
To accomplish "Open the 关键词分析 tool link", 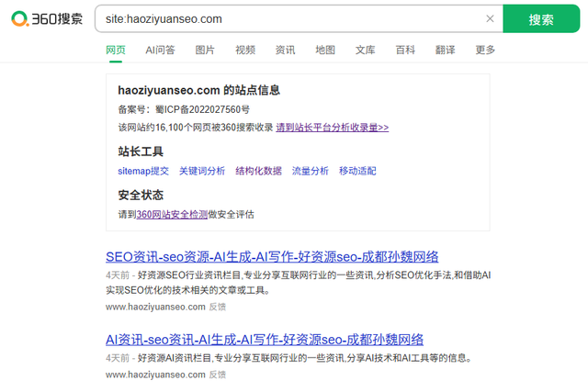I will point(202,171).
